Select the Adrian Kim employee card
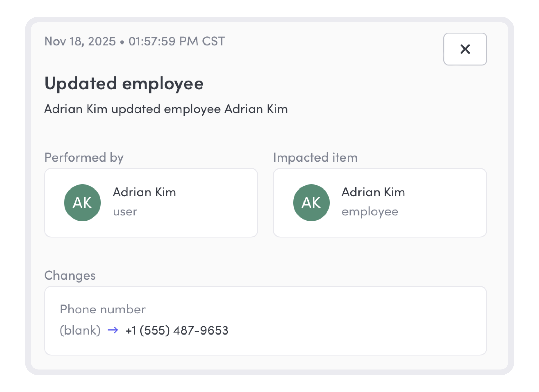The height and width of the screenshot is (392, 539). coord(380,202)
